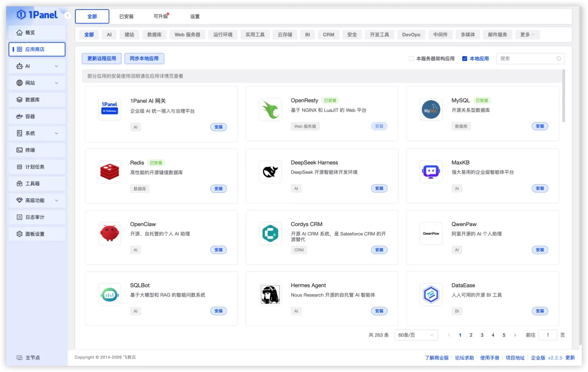Click the Hermes Agent portrait icon

271,294
